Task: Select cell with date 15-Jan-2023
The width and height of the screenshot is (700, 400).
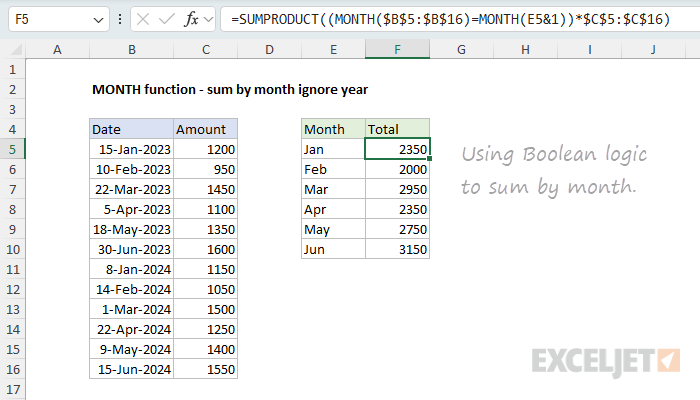Action: 132,149
